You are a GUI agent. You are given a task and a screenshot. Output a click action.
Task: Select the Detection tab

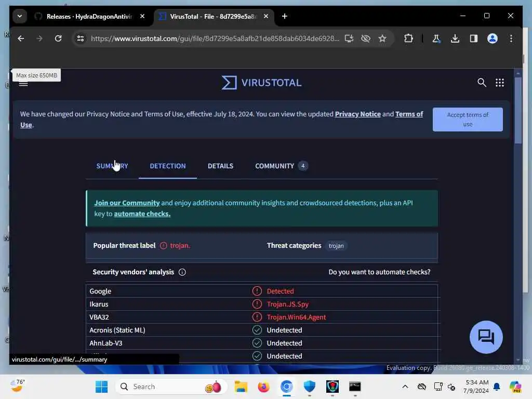point(168,166)
